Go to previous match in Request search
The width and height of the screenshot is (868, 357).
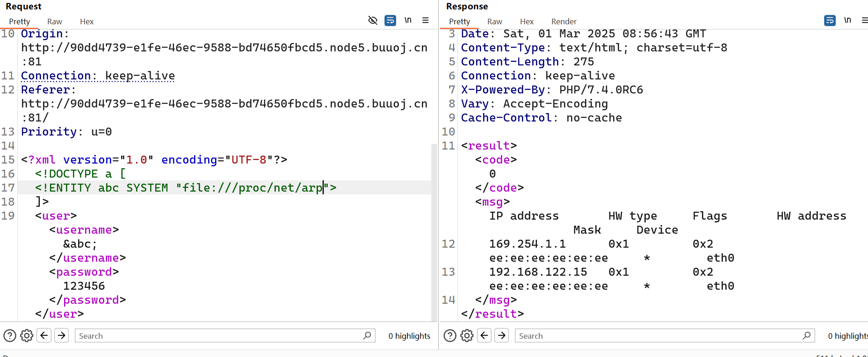click(x=44, y=335)
